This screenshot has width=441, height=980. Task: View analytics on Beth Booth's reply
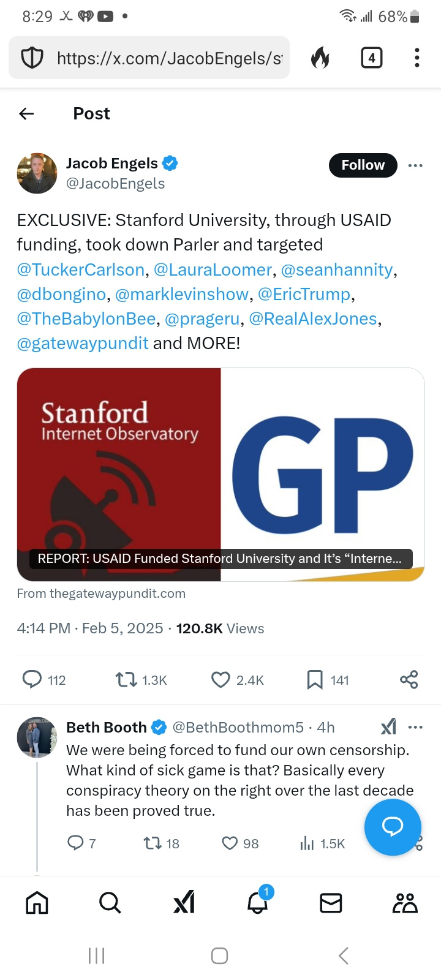coord(306,843)
